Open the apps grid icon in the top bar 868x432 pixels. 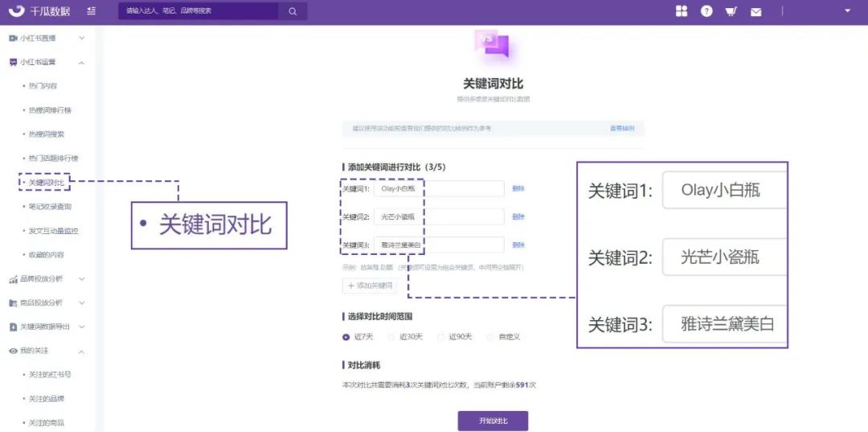coord(682,11)
